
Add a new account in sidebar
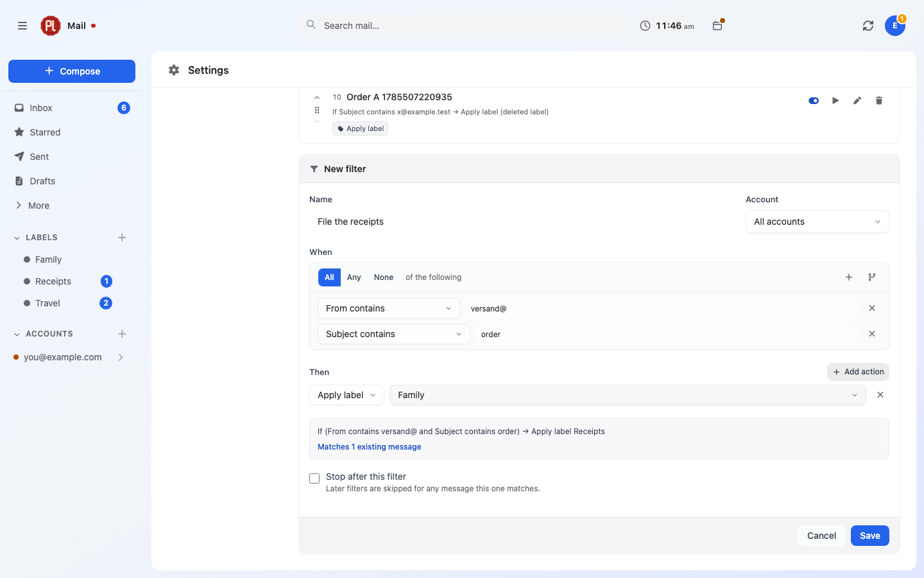(122, 334)
